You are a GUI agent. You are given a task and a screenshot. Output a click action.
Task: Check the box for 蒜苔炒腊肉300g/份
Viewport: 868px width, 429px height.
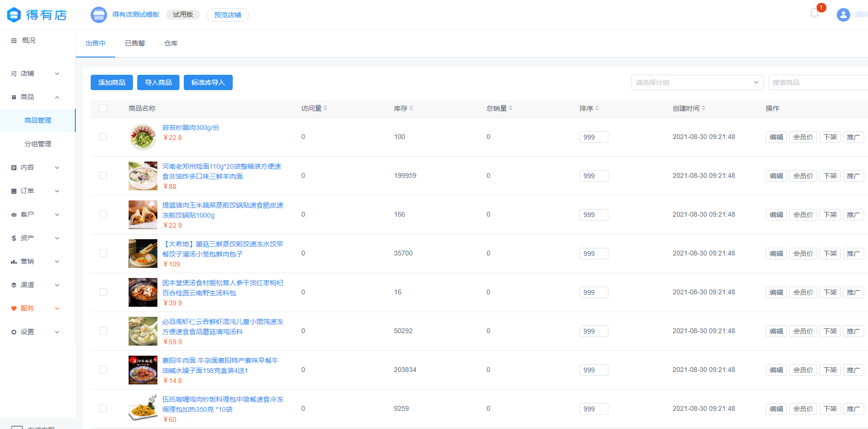click(103, 137)
